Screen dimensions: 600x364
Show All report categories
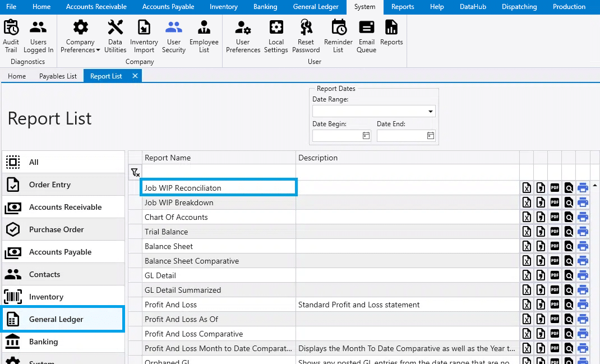pos(63,162)
